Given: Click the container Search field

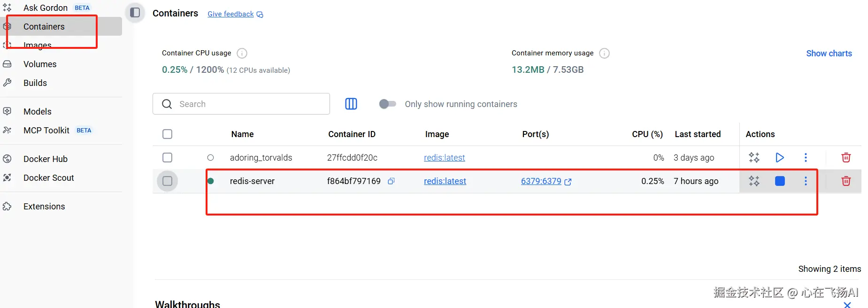Looking at the screenshot, I should [x=249, y=104].
